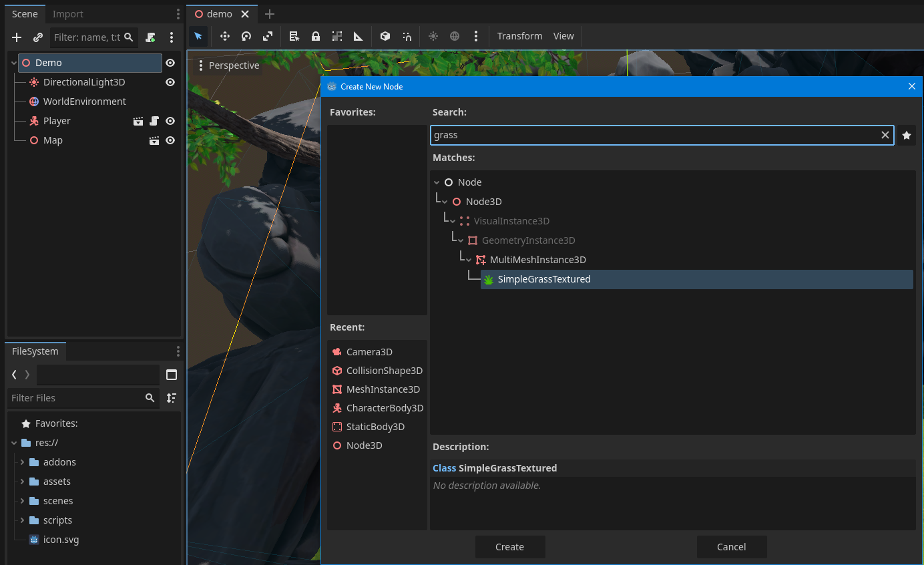Select the Move mode tool in toolbar

(x=225, y=36)
